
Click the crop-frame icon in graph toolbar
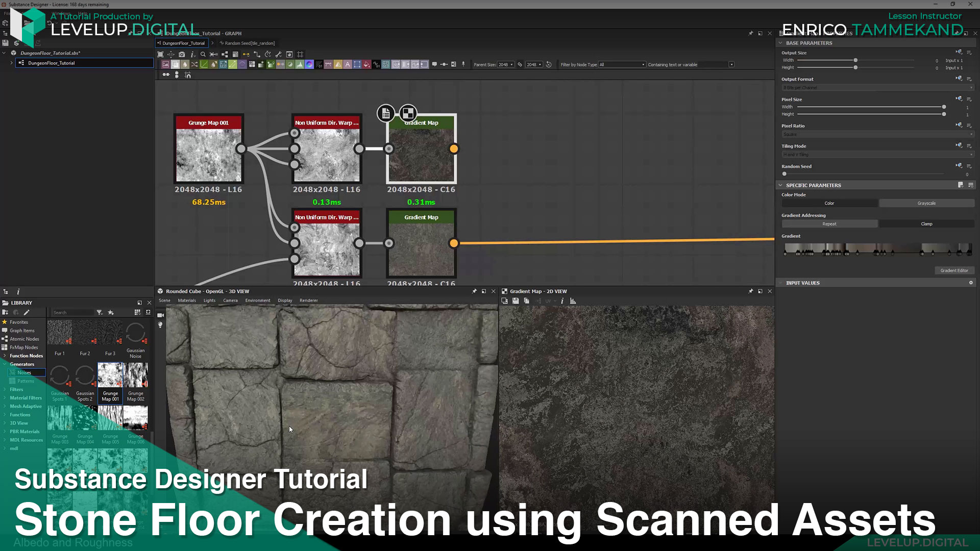pyautogui.click(x=300, y=55)
